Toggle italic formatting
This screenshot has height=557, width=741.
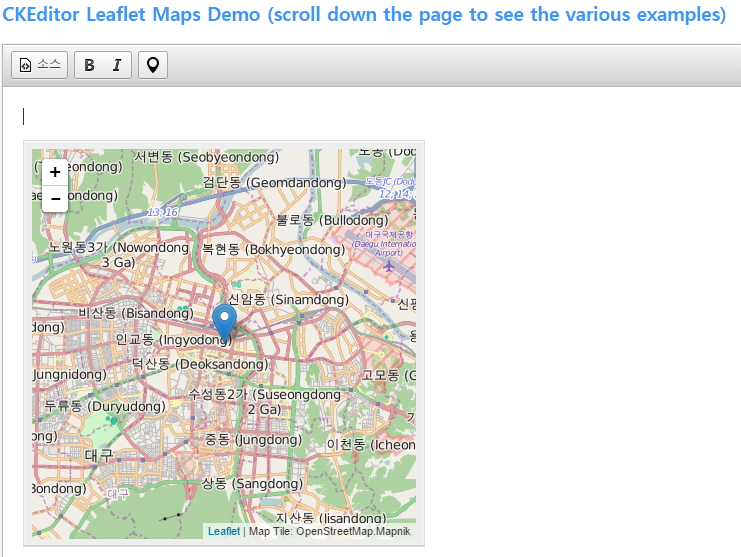pyautogui.click(x=117, y=65)
